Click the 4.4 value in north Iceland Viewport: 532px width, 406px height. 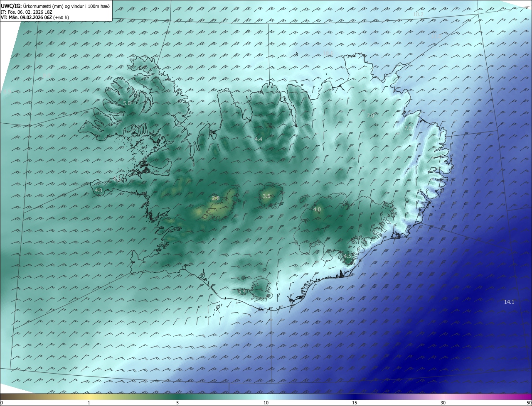259,139
